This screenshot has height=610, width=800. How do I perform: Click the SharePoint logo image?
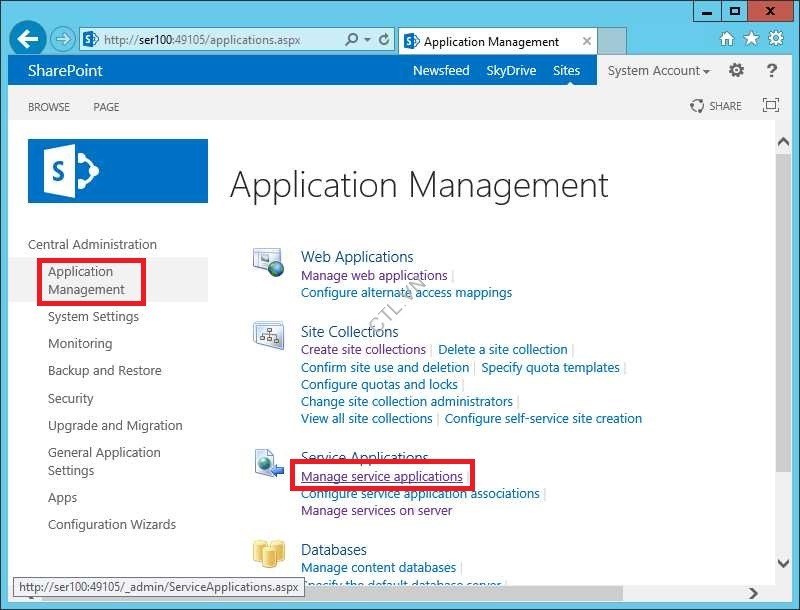(118, 171)
